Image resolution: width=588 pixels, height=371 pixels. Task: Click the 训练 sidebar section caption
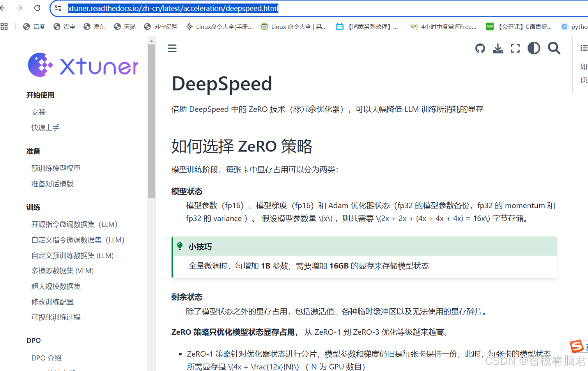pyautogui.click(x=34, y=207)
